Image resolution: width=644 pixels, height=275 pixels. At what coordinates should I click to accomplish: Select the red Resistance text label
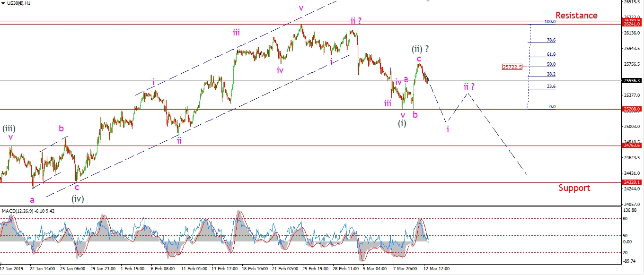tap(576, 16)
